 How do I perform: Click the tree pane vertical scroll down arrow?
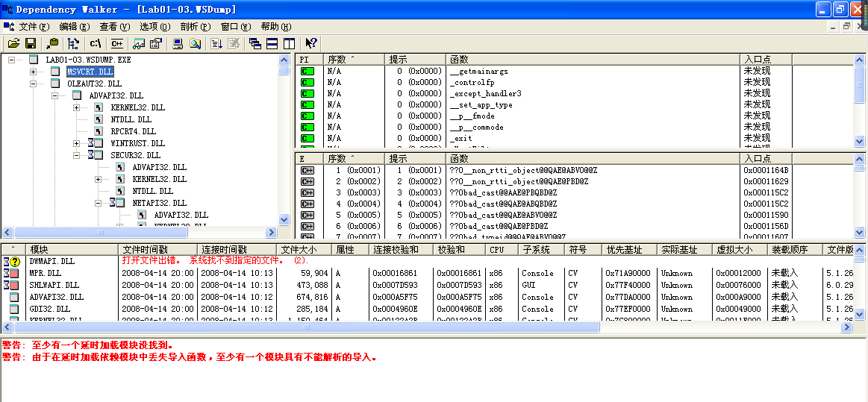(284, 219)
